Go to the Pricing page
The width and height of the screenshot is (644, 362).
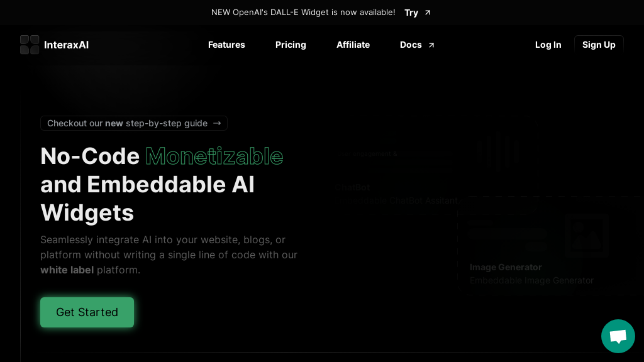click(x=291, y=45)
